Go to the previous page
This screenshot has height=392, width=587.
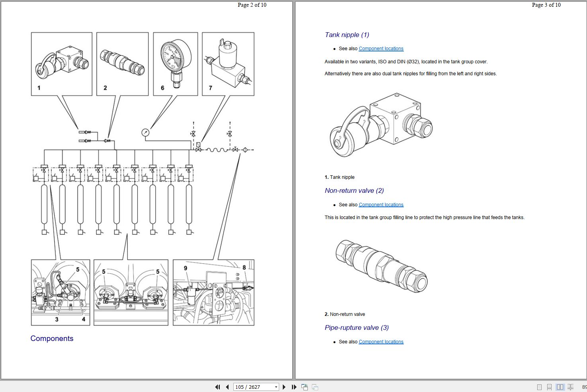point(227,387)
